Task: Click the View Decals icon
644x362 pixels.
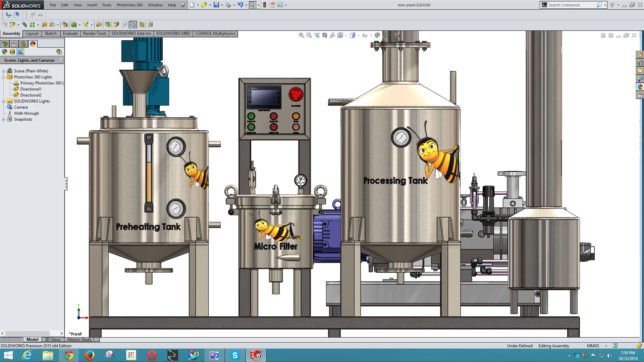Action: 12,52
